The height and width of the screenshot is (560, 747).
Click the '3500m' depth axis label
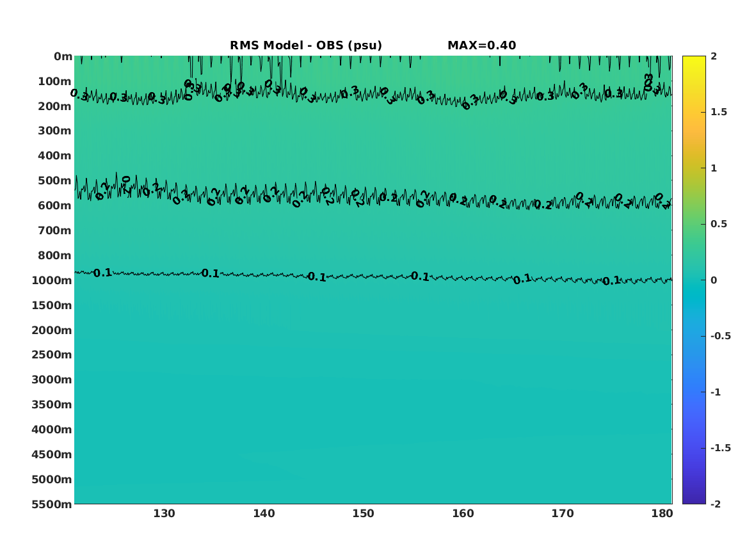51,404
